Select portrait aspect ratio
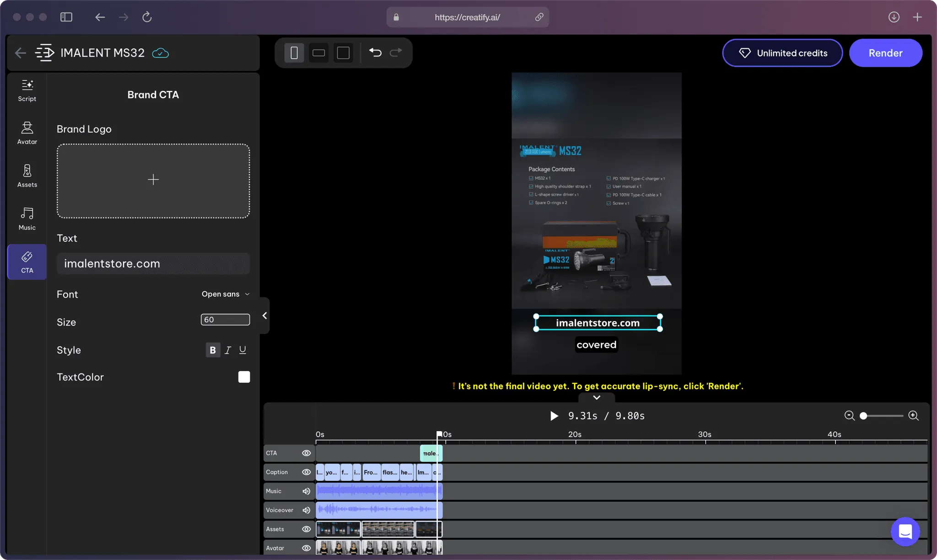This screenshot has width=937, height=560. 294,53
